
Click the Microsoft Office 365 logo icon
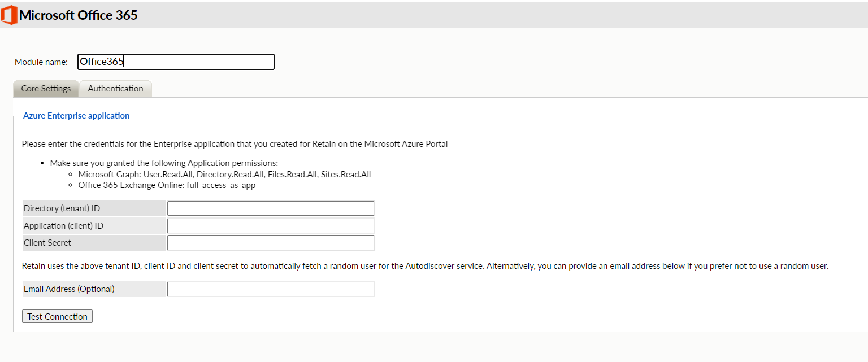pos(9,15)
